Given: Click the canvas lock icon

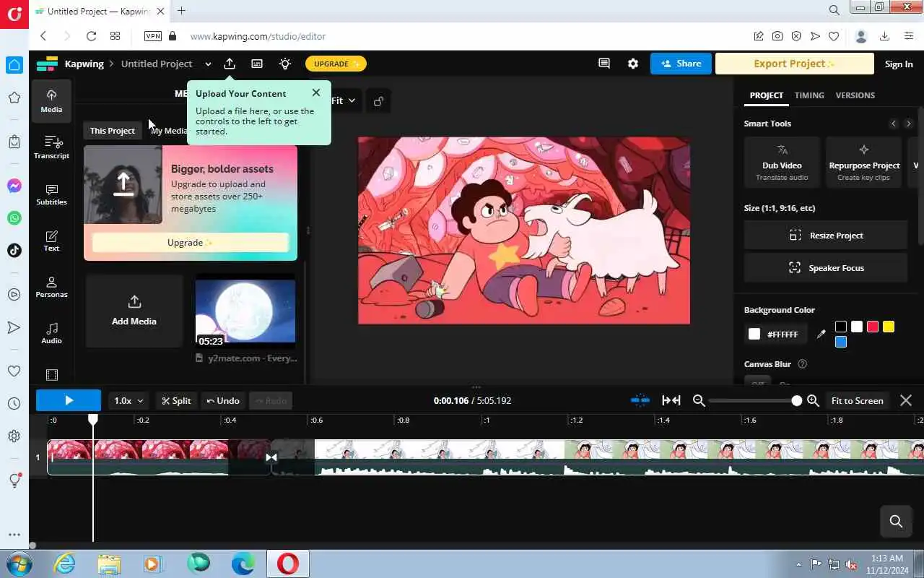Looking at the screenshot, I should point(378,101).
